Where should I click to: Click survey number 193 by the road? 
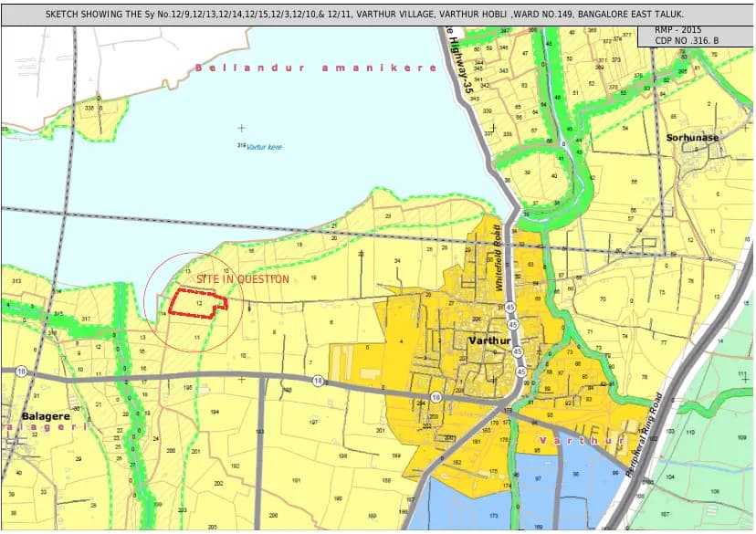pos(260,432)
